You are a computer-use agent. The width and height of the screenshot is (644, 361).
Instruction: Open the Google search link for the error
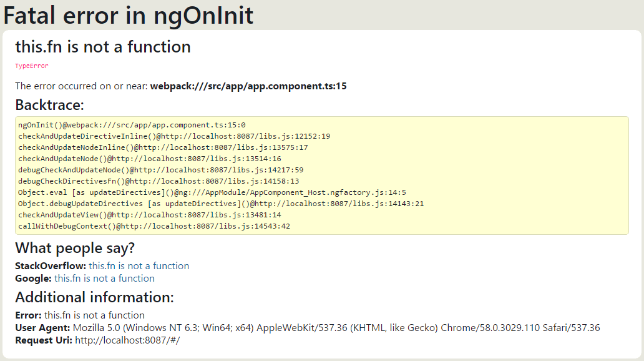pos(103,278)
